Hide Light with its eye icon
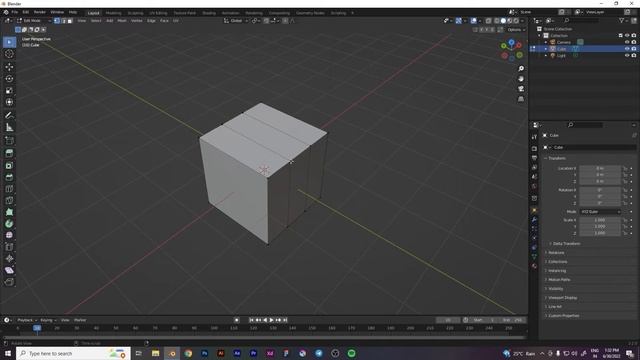The width and height of the screenshot is (640, 360). tap(627, 55)
